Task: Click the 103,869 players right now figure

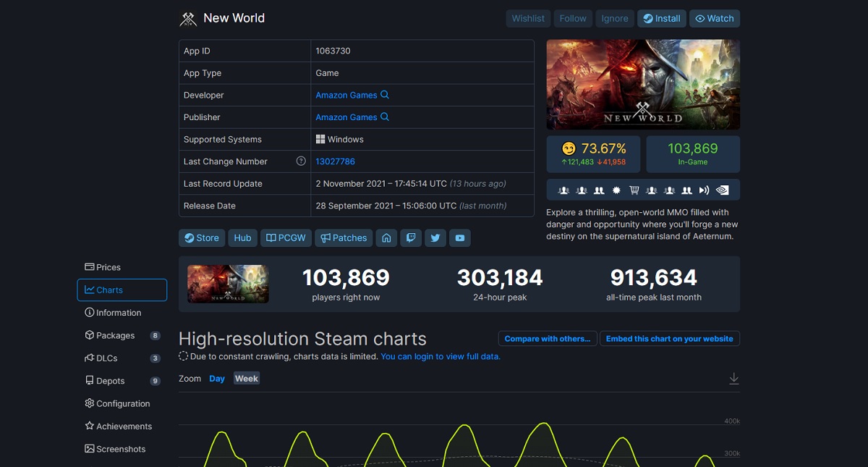Action: [346, 277]
